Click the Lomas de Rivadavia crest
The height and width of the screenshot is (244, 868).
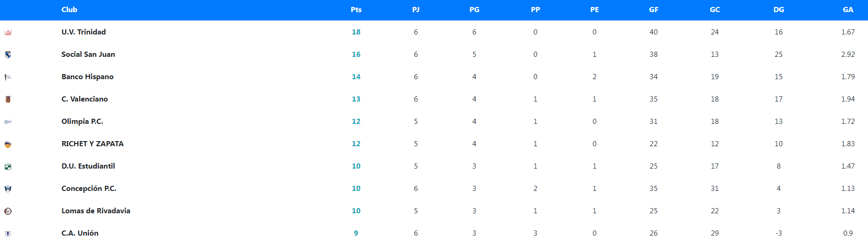8,211
